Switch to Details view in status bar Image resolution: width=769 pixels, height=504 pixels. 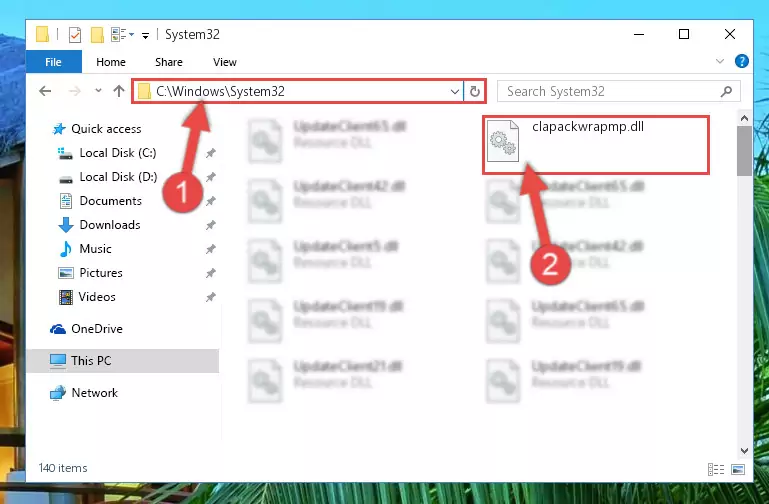(716, 469)
